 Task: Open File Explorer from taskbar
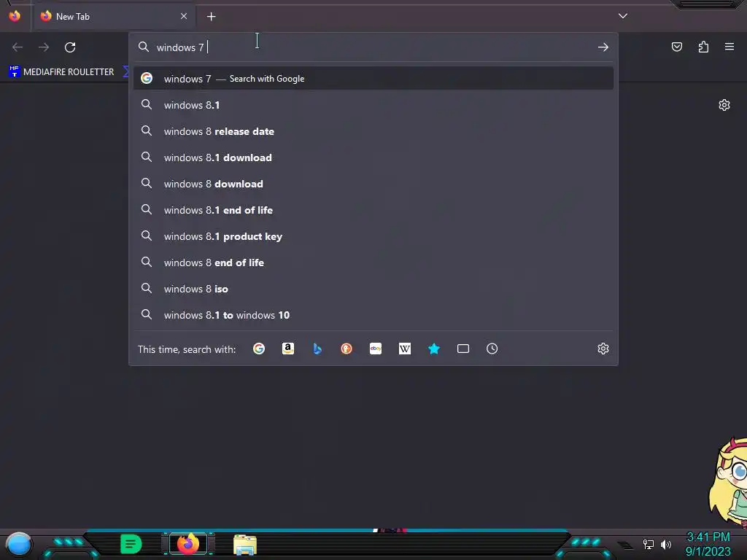(x=245, y=545)
